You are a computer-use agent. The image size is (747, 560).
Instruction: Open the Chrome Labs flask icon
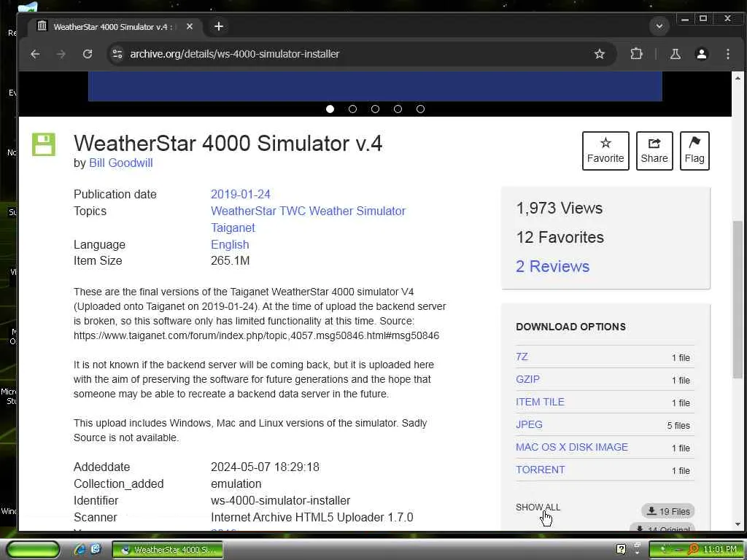point(675,54)
